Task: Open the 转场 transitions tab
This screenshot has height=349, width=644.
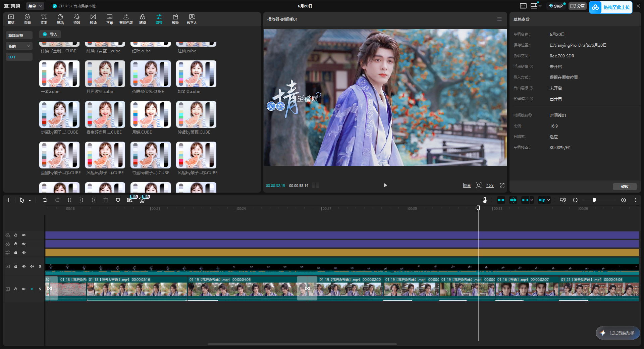Action: click(93, 19)
